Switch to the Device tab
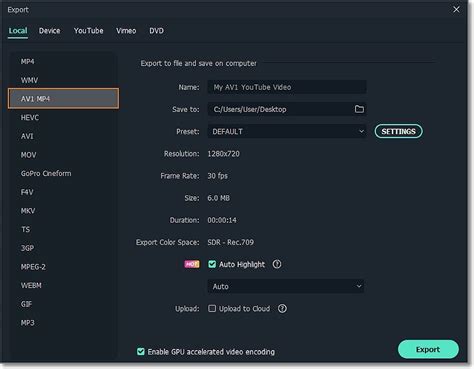Viewport: 474px width, 369px height. [49, 31]
